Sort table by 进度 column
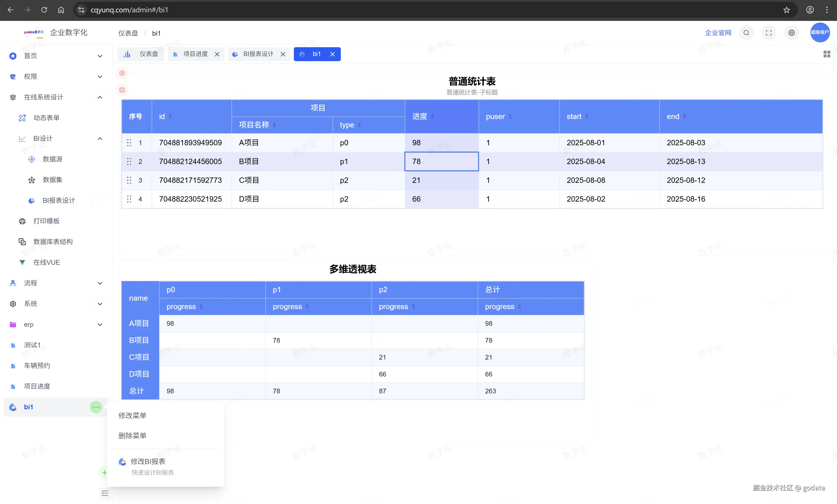The image size is (837, 504). 432,116
